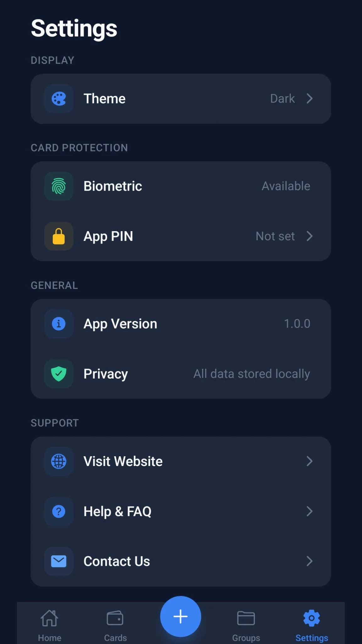Expand the Theme chevron arrow

(310, 99)
